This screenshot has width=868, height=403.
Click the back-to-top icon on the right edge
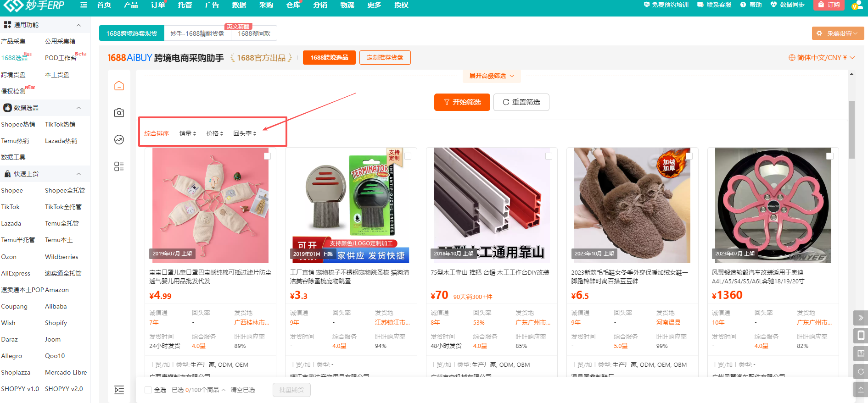pyautogui.click(x=861, y=389)
